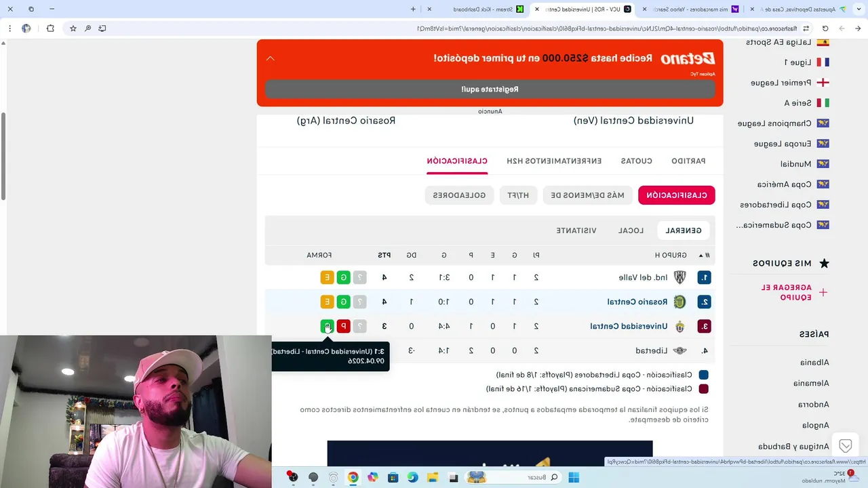Image resolution: width=868 pixels, height=488 pixels.
Task: Switch standings to LOCAL
Action: tap(631, 230)
